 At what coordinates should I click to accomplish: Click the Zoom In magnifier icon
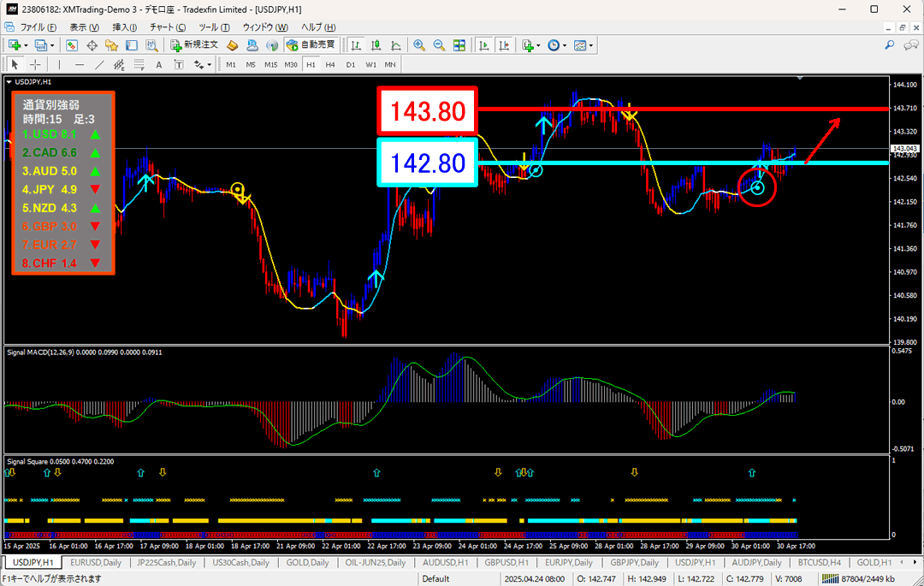(x=419, y=44)
